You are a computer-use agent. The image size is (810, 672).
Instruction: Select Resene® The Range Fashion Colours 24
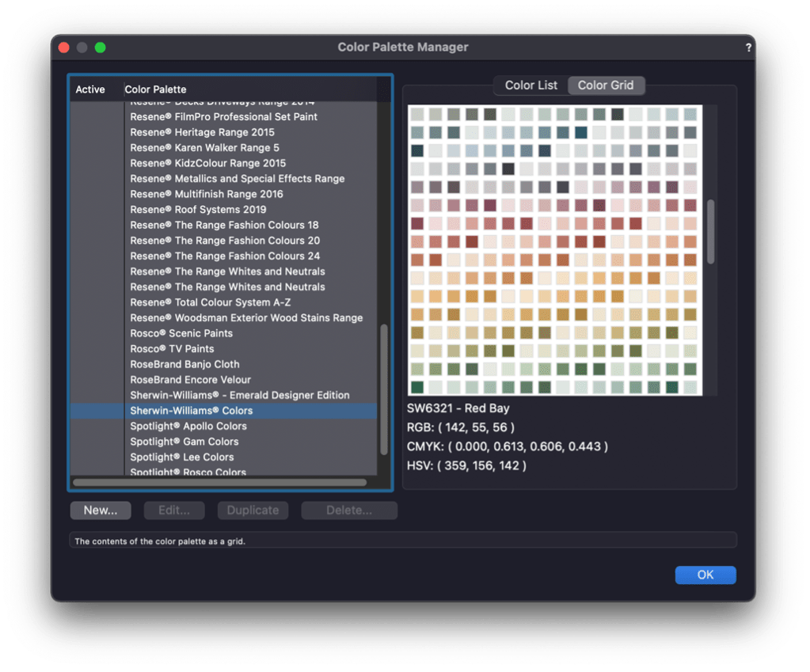click(225, 256)
